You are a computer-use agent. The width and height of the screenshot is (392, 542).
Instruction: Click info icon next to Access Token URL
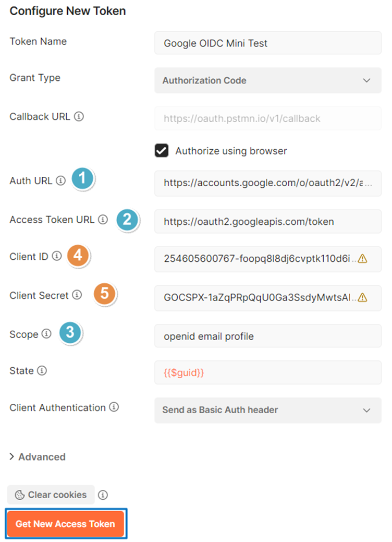click(103, 220)
